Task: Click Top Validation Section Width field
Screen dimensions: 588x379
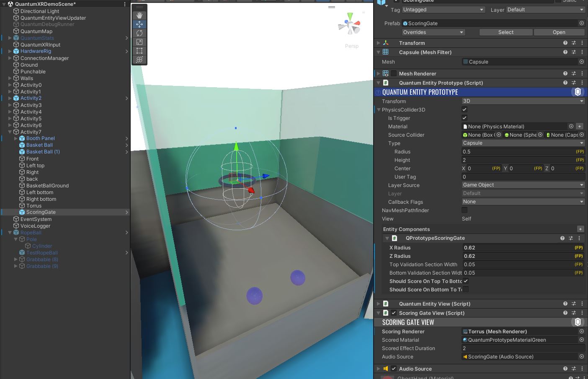Action: [x=524, y=264]
